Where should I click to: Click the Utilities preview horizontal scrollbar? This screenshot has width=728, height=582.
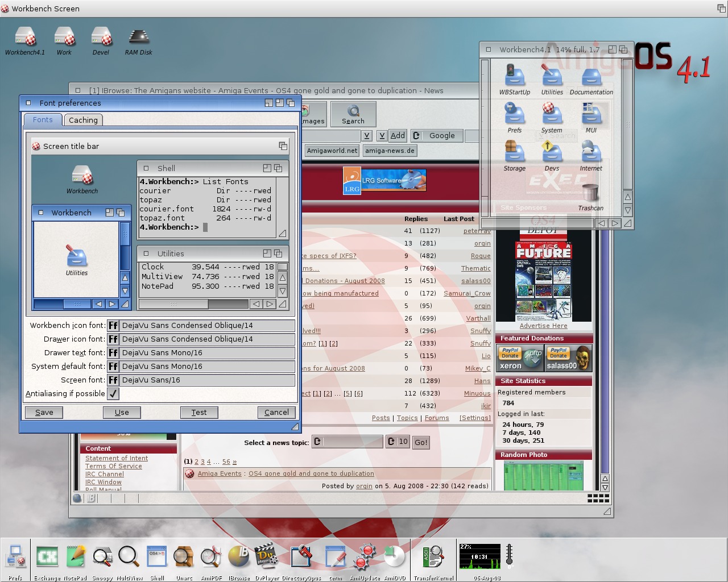[x=193, y=304]
